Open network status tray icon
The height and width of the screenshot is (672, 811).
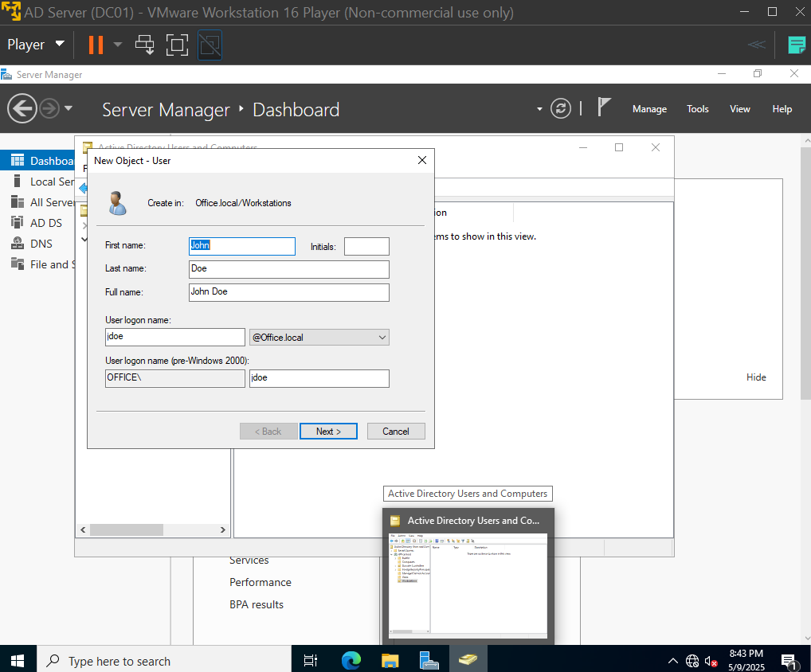(x=692, y=661)
